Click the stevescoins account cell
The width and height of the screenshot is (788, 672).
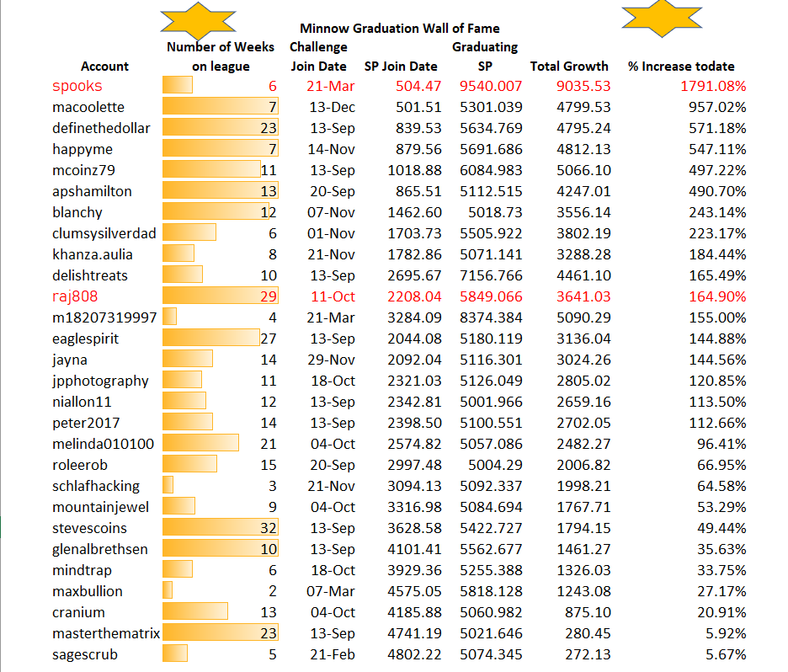pos(89,528)
